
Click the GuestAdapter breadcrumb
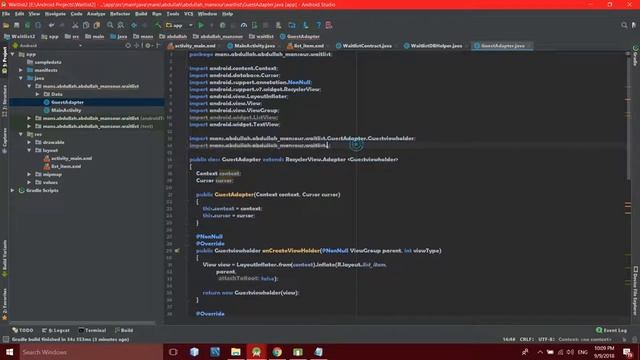[300, 36]
